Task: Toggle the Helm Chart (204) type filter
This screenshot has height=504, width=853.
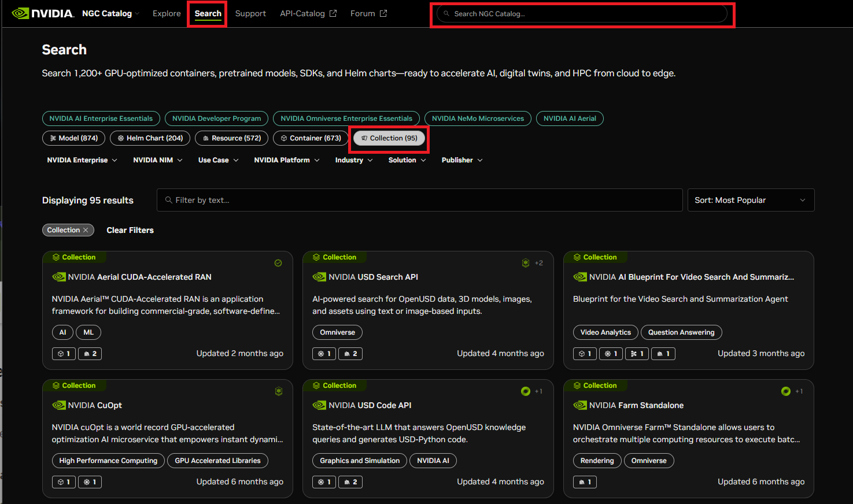Action: tap(150, 138)
